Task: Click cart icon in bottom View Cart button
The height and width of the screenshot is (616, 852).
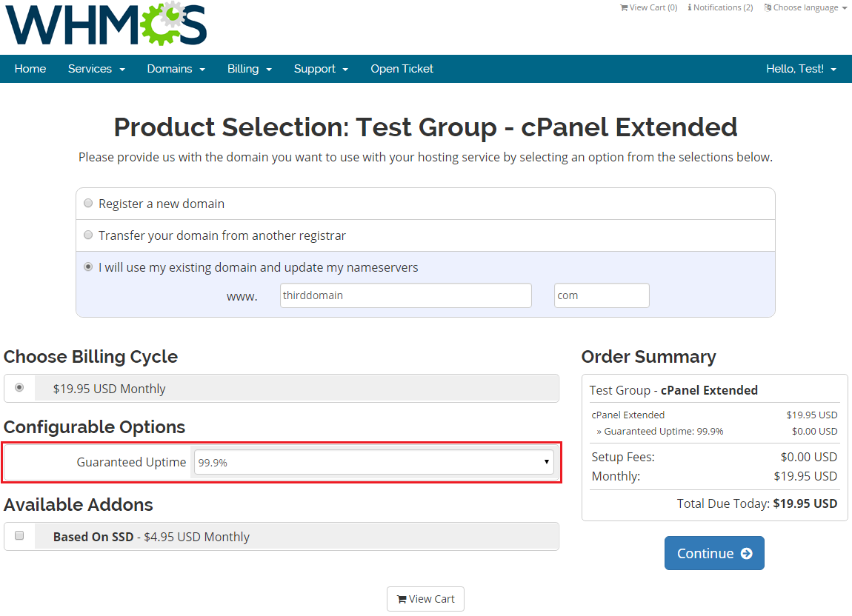Action: 402,599
